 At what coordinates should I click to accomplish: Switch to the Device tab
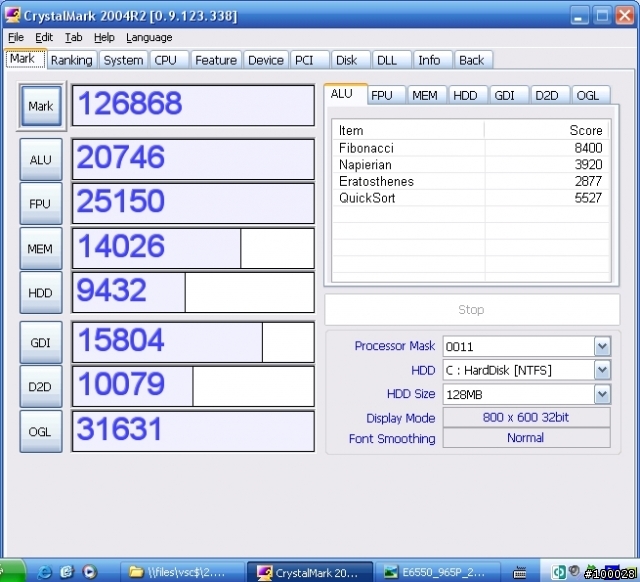tap(266, 60)
